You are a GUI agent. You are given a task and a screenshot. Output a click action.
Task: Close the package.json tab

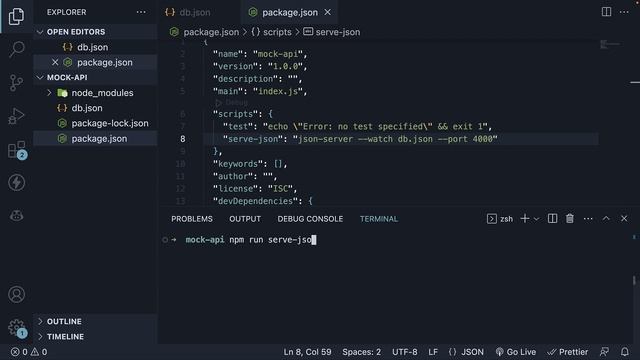pyautogui.click(x=328, y=12)
